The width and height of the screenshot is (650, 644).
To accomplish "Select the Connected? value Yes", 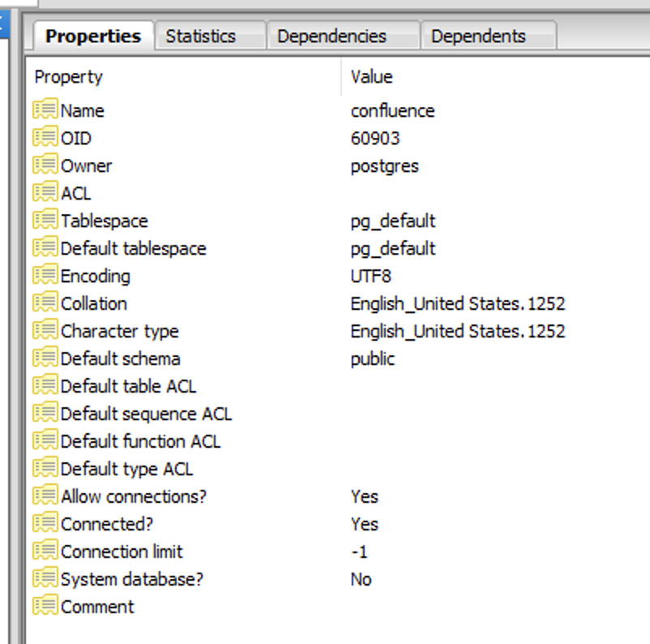I will pos(365,525).
